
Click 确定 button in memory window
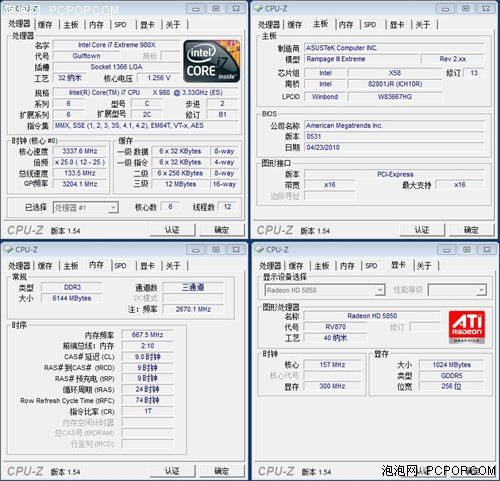pyautogui.click(x=222, y=471)
